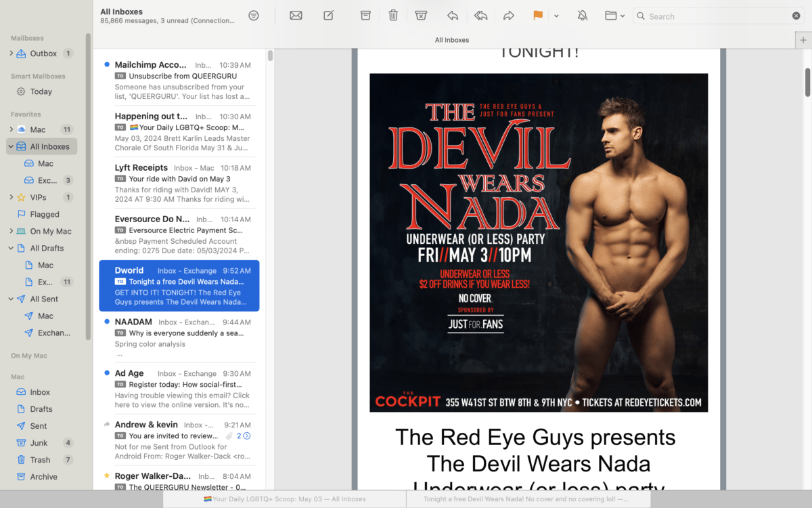812x508 pixels.
Task: Open Drafts in the Mac account section
Action: pyautogui.click(x=41, y=409)
